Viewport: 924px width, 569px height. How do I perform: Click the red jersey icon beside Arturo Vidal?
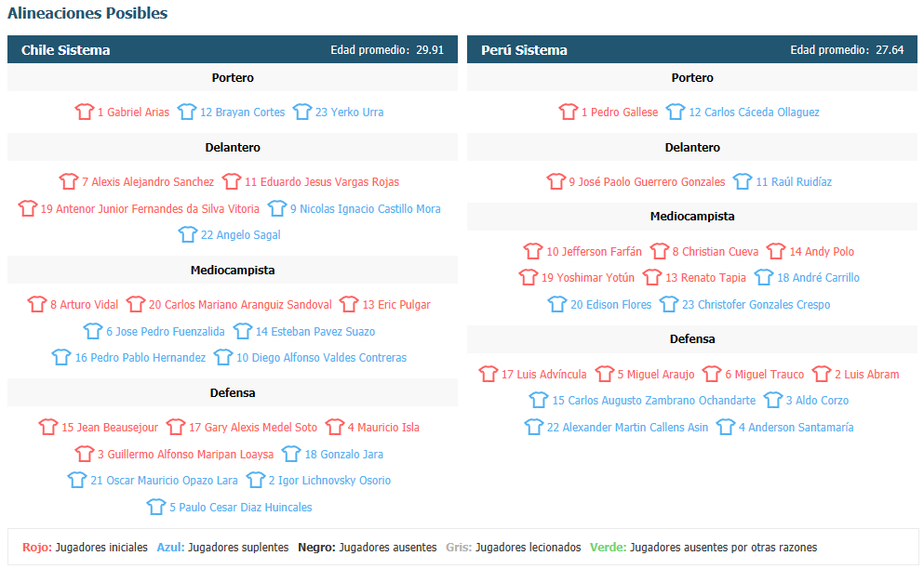(36, 305)
